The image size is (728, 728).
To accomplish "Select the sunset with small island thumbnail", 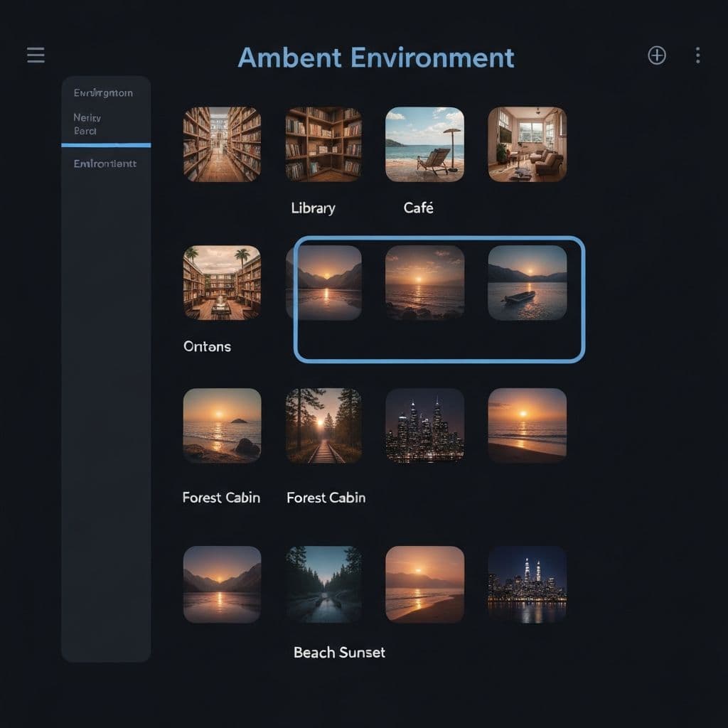I will 222,425.
